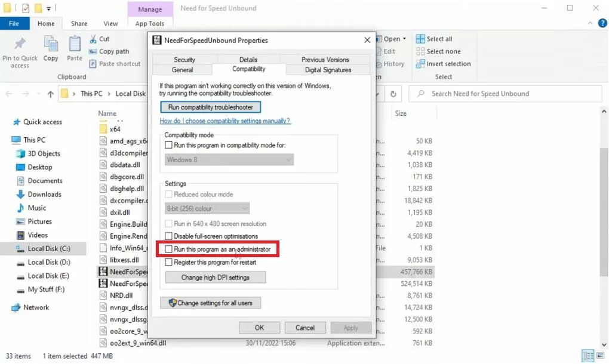Open the Windows 8 compatibility dropdown
The image size is (609, 364).
(229, 160)
